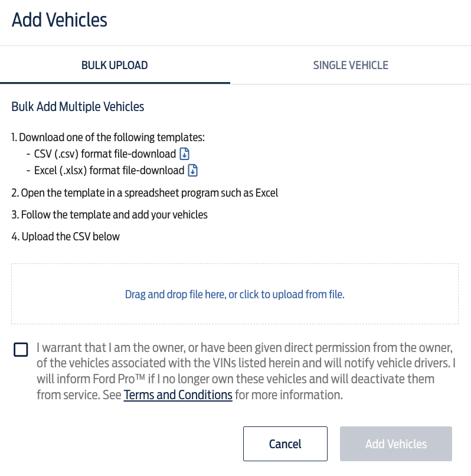Select the Bulk Upload tab
471x476 pixels.
[x=115, y=66]
